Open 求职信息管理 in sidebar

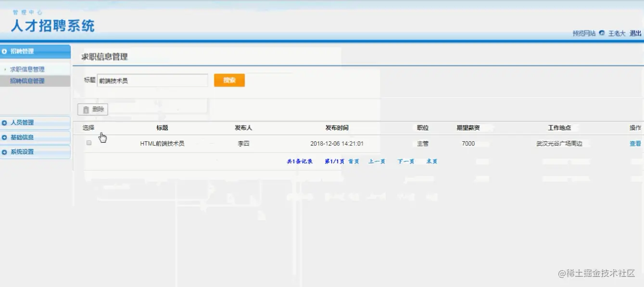pos(27,69)
